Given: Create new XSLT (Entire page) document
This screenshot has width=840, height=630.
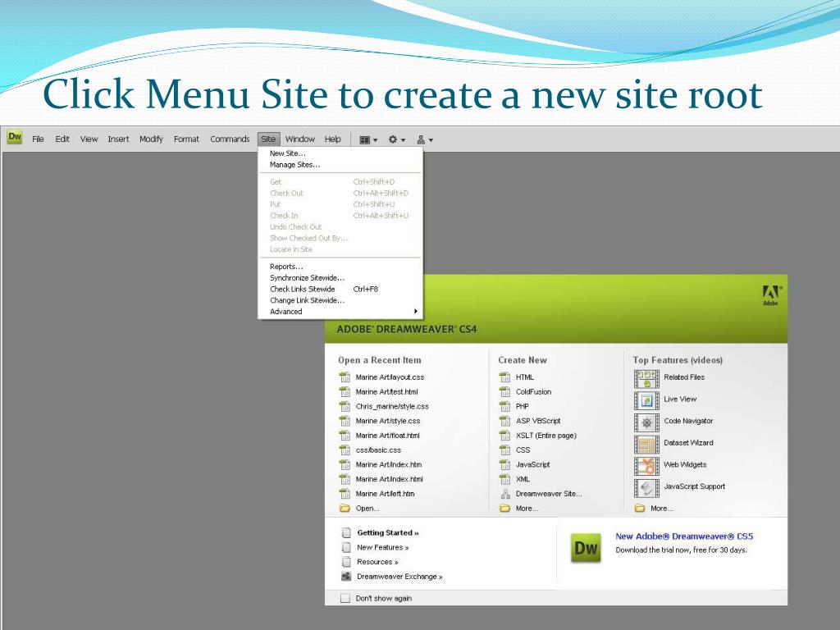Looking at the screenshot, I should (546, 436).
